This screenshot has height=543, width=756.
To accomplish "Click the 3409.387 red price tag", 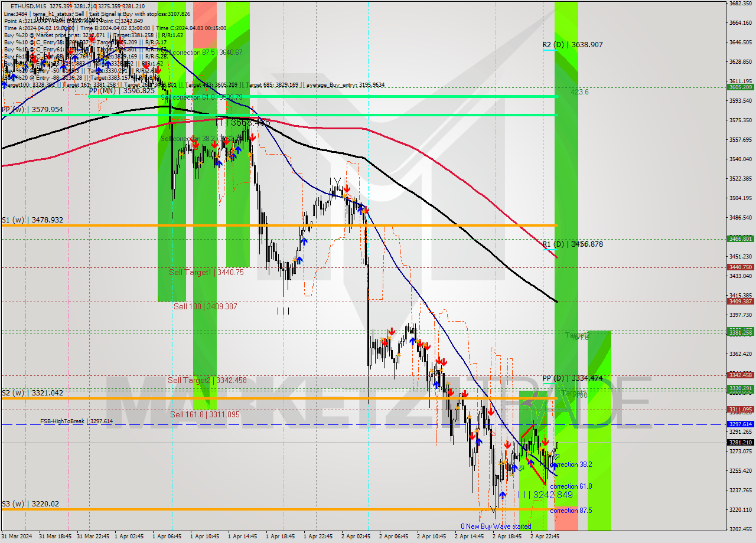I will click(x=741, y=302).
